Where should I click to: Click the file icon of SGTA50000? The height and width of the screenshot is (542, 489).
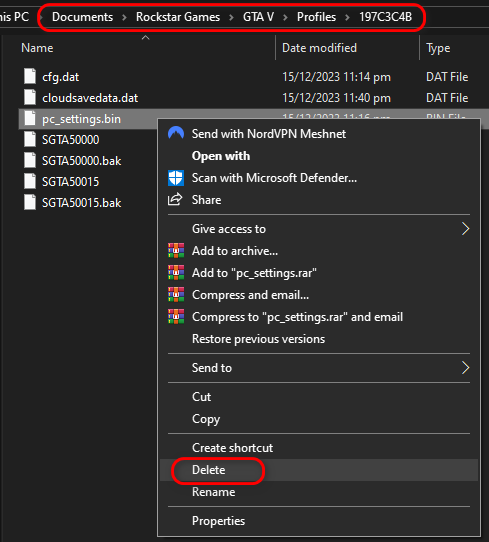[30, 139]
